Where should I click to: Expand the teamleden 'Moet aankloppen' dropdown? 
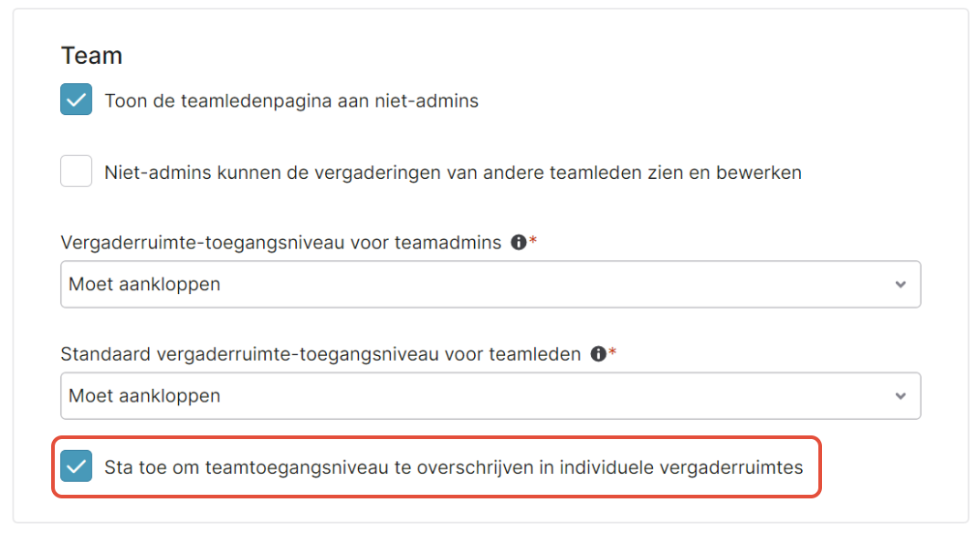coord(490,396)
